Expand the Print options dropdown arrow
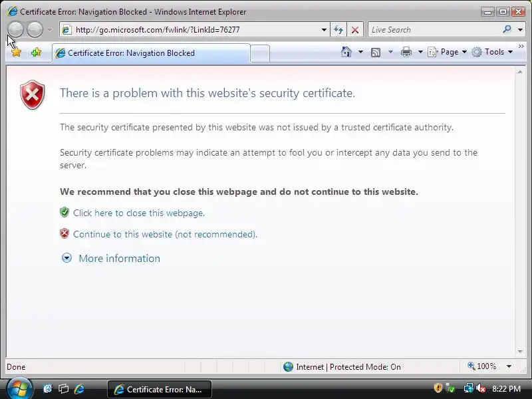The image size is (532, 399). [x=420, y=52]
